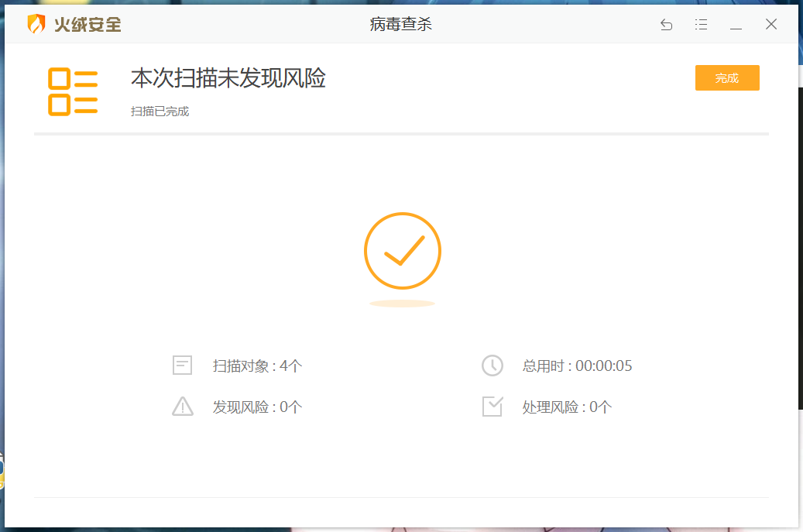This screenshot has width=803, height=532.
Task: Click the orange scan list icon
Action: tap(73, 91)
